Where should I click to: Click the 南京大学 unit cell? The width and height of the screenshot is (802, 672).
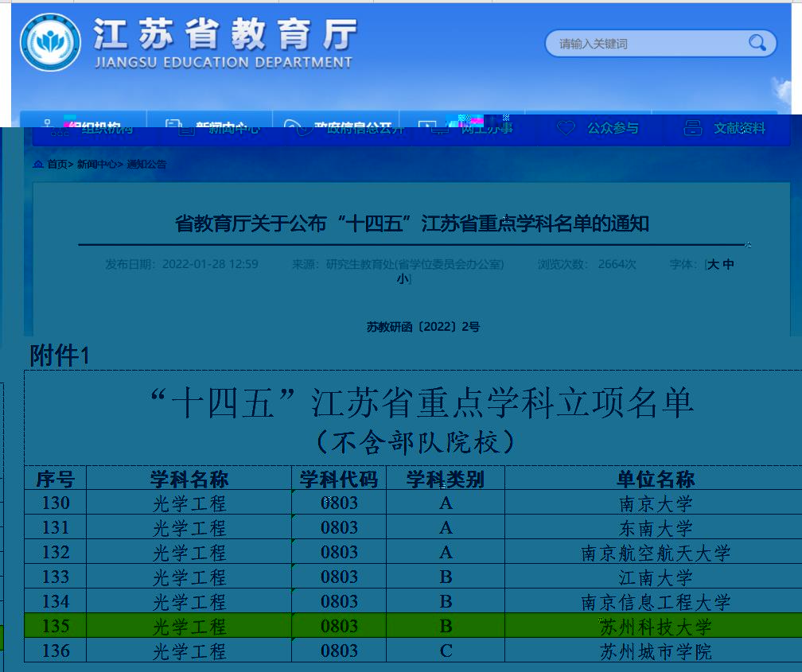coord(656,503)
